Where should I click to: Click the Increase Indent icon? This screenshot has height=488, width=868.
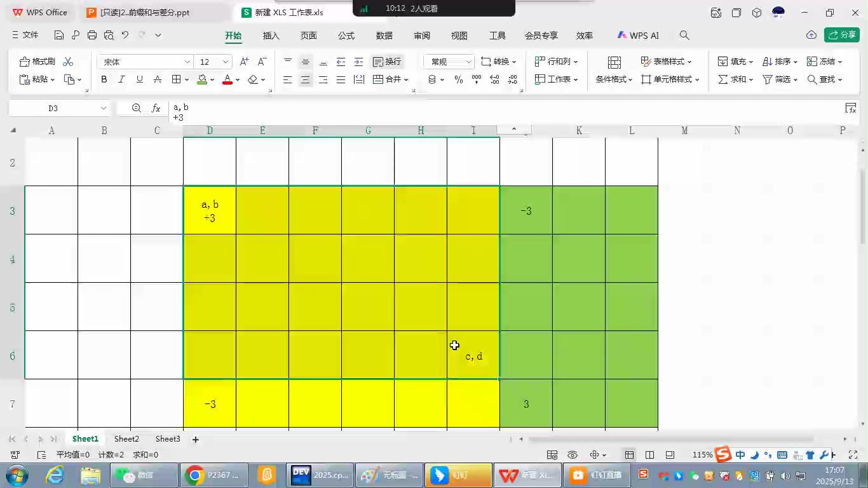pos(359,62)
